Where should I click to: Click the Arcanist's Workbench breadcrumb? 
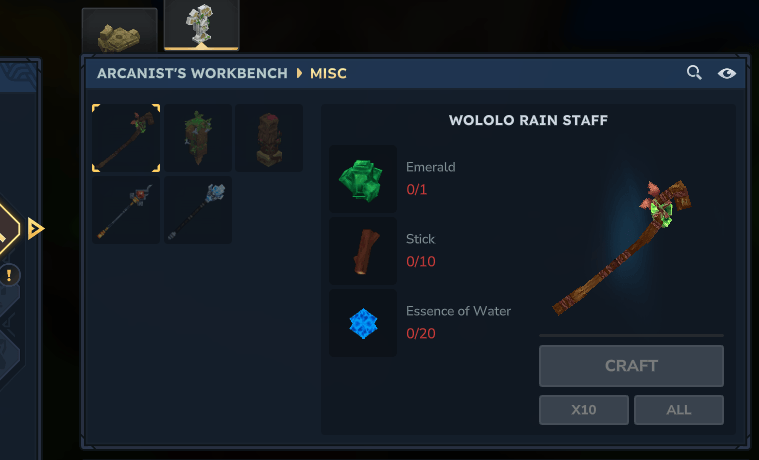(192, 73)
